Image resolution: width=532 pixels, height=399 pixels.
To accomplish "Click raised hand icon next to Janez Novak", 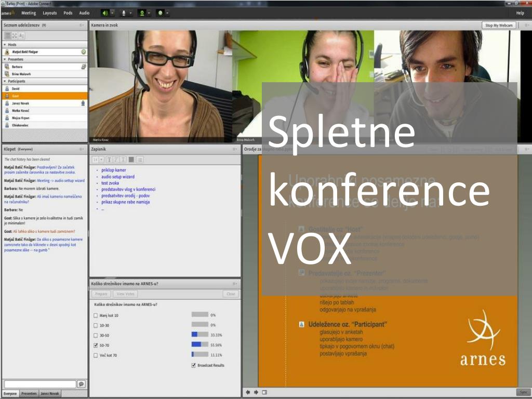I will [x=83, y=103].
